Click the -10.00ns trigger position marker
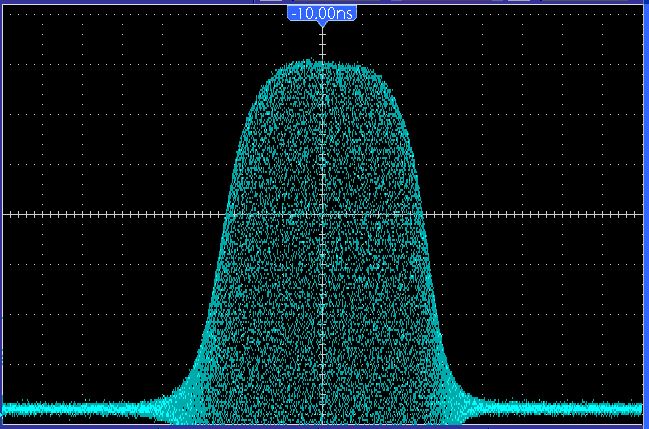 322,15
